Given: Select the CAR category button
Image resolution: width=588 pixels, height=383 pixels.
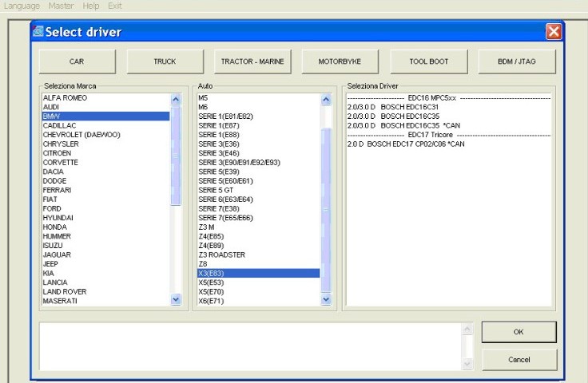Looking at the screenshot, I should (77, 61).
